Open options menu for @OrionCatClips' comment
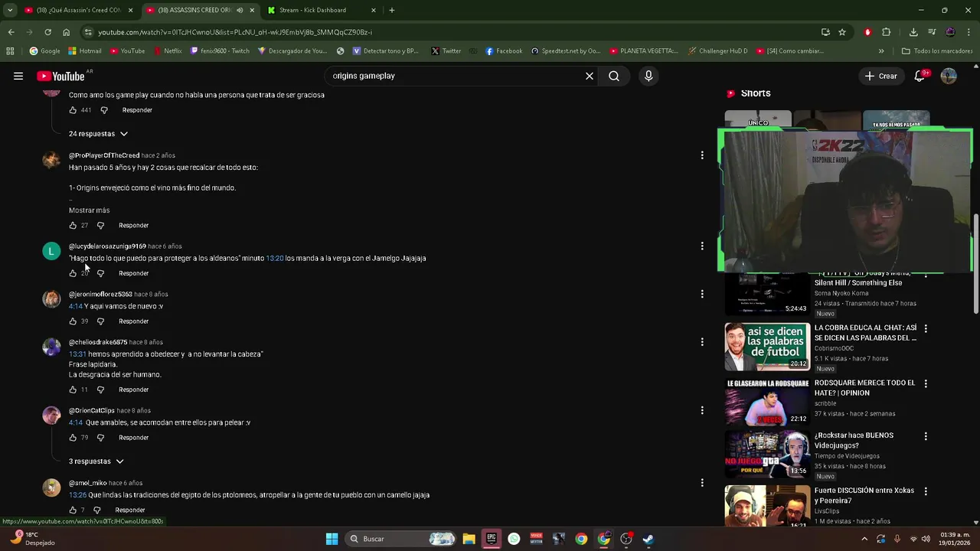980x551 pixels. tap(702, 410)
